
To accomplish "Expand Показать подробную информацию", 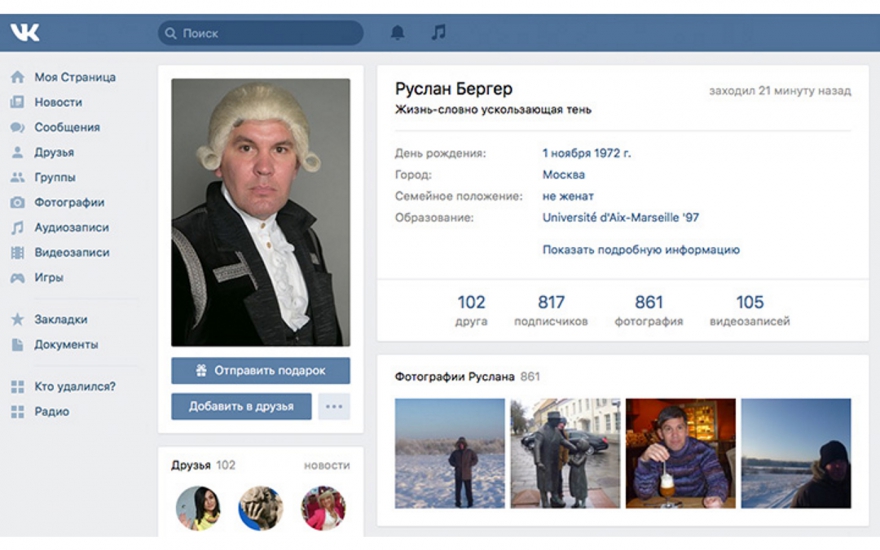I will click(641, 250).
